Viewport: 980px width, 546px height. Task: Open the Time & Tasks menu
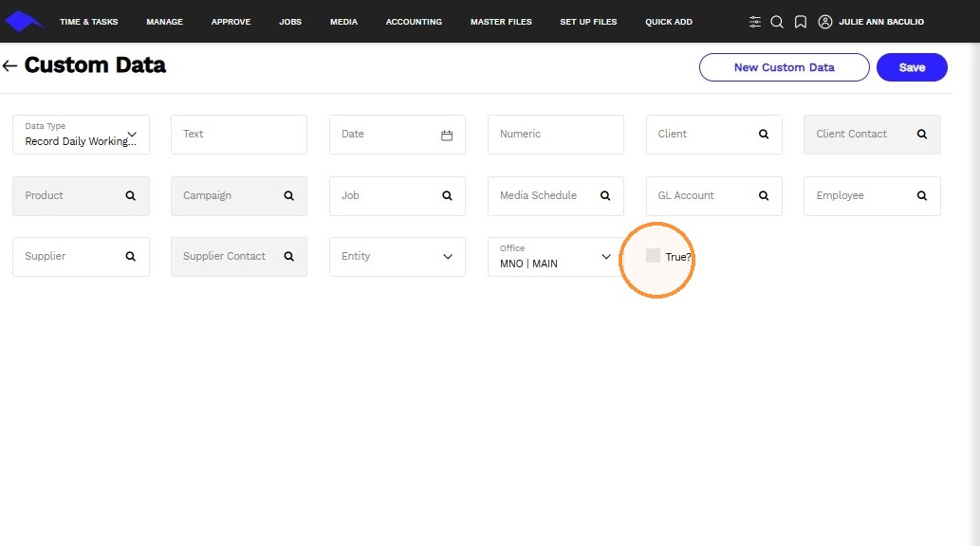pyautogui.click(x=89, y=22)
